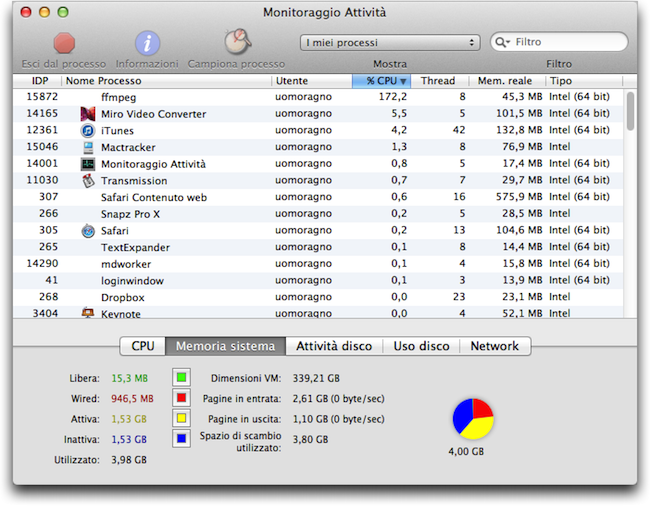Click the process list vertical scrollbar
650x506 pixels.
[630, 112]
